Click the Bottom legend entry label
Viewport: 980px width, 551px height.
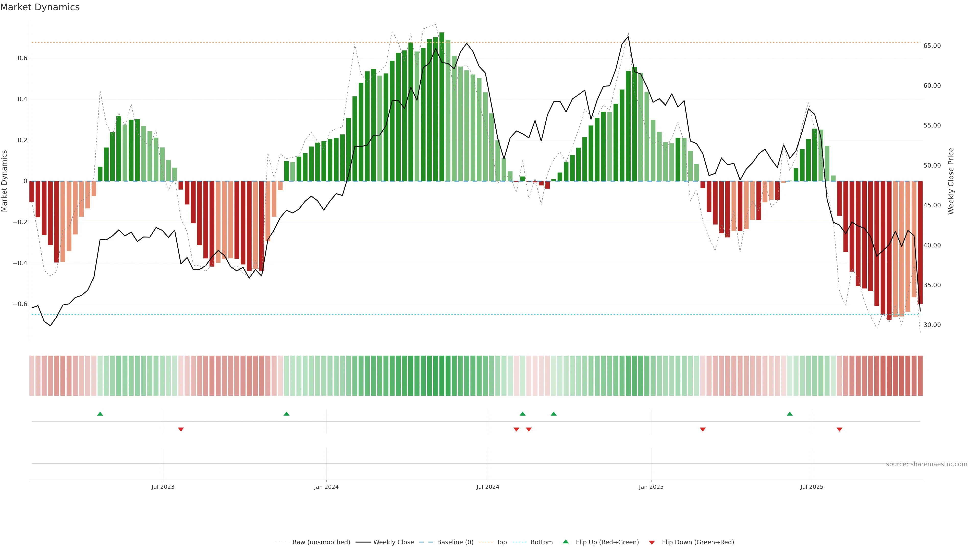541,542
